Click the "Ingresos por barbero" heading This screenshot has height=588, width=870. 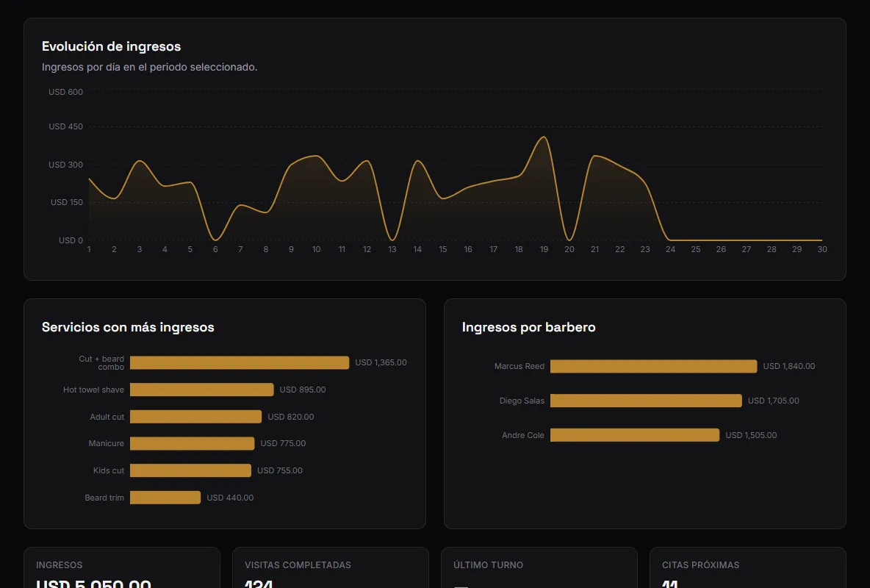point(529,327)
